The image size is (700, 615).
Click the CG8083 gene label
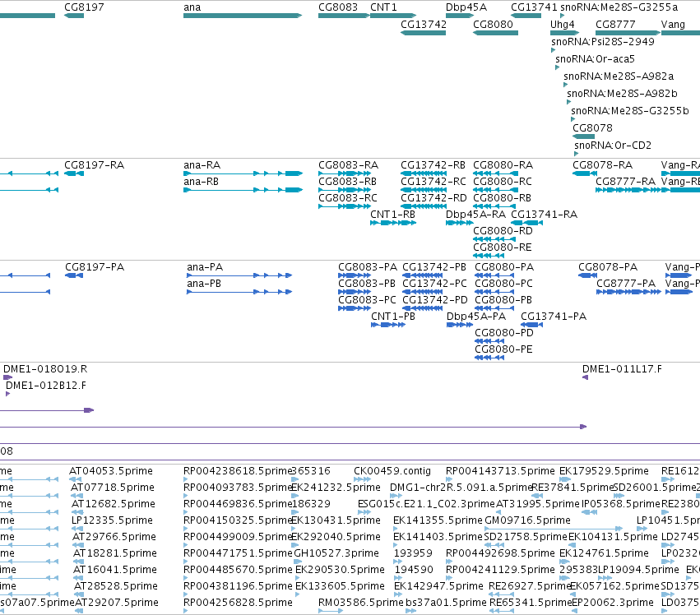338,7
